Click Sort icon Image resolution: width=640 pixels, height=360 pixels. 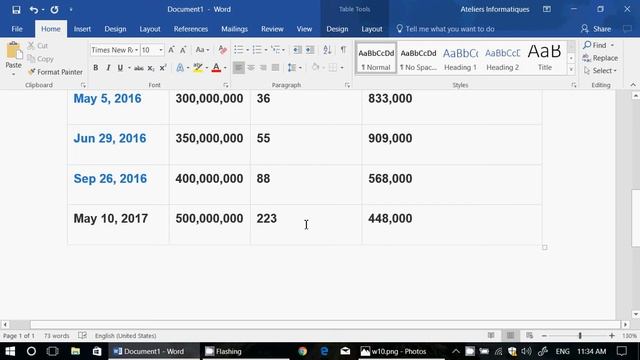tap(327, 50)
